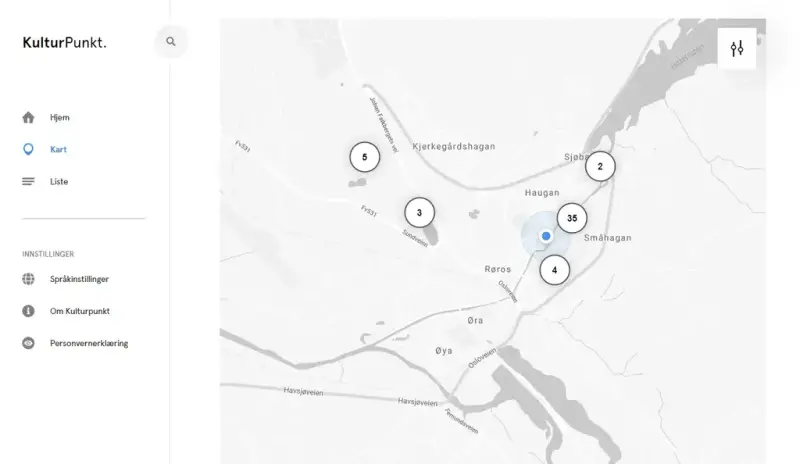
Task: Click the Hjem house icon
Action: [29, 118]
